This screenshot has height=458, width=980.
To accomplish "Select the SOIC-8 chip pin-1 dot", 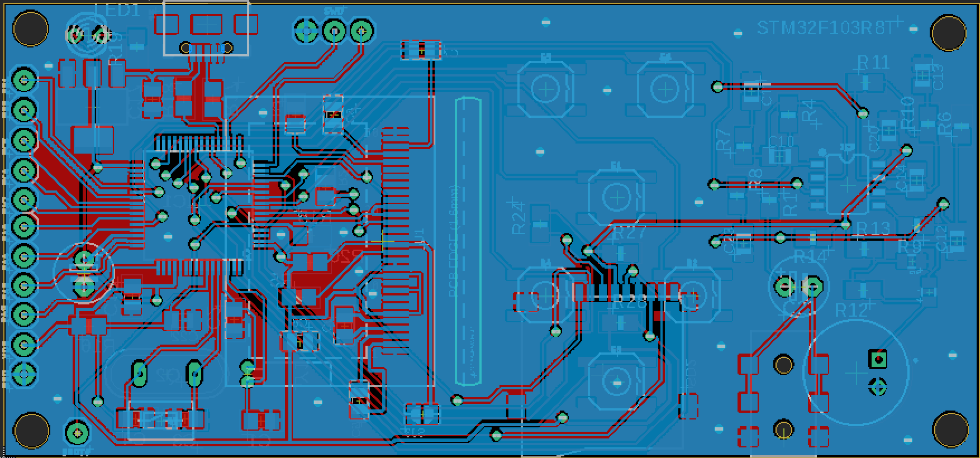I will 822,152.
